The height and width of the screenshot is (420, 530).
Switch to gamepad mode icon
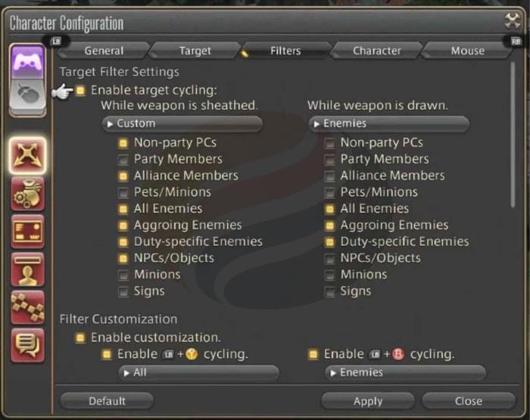coord(28,62)
